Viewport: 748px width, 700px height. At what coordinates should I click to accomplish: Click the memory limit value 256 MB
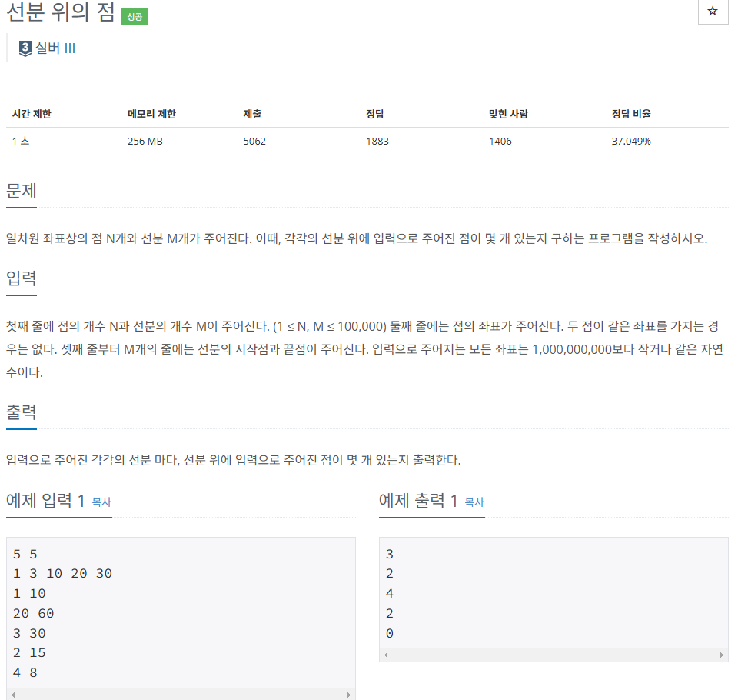(145, 141)
